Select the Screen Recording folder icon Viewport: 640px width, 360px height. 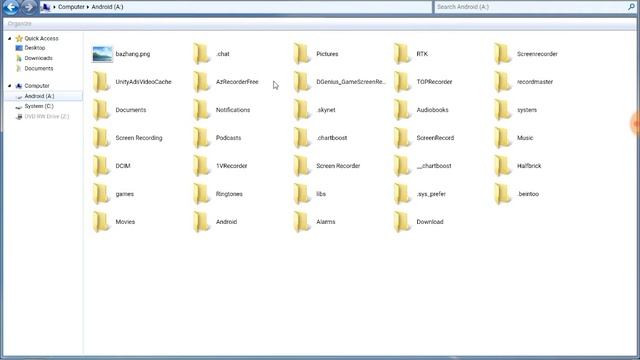[101, 138]
